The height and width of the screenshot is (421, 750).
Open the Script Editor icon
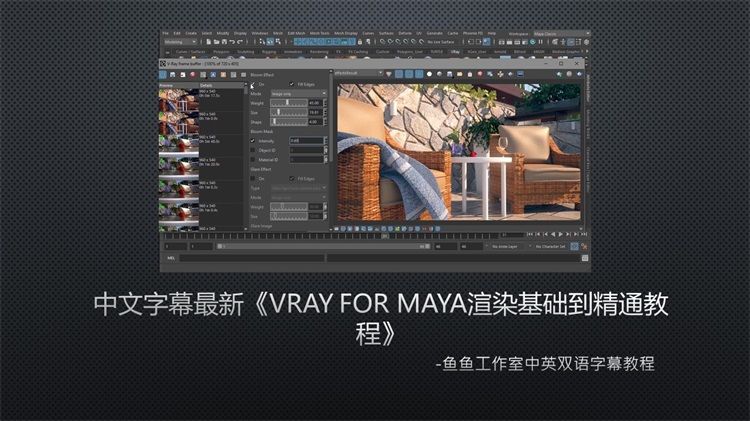[x=585, y=258]
